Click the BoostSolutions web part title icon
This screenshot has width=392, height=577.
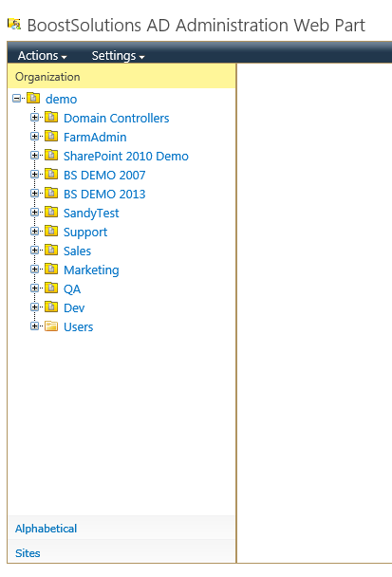click(x=14, y=25)
